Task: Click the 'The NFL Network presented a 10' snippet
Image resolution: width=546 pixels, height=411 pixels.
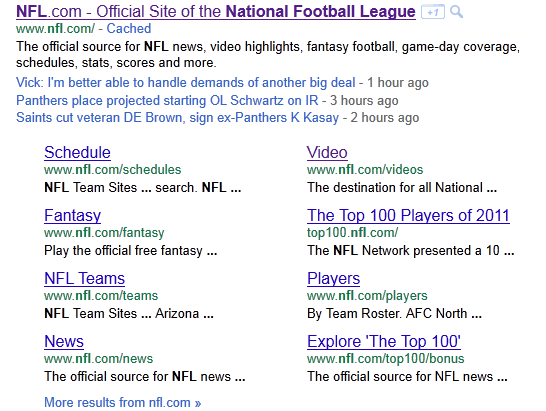Action: (411, 251)
